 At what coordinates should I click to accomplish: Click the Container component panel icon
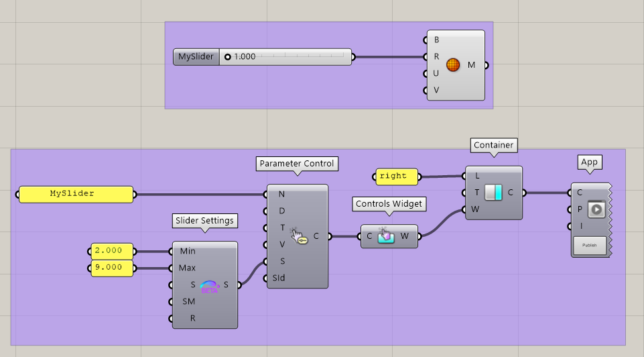pos(493,193)
